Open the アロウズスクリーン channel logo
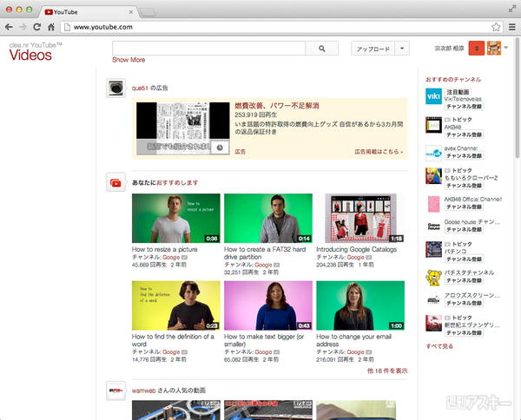The image size is (521, 420). (x=433, y=300)
